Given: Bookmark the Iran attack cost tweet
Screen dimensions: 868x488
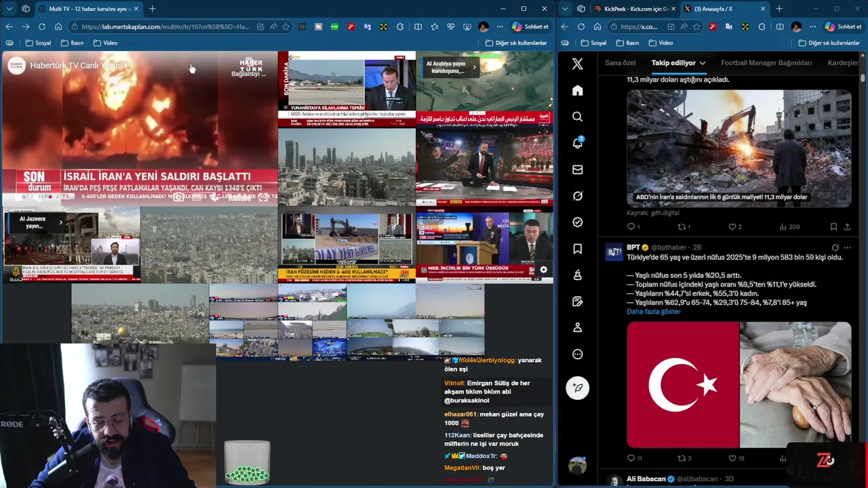Looking at the screenshot, I should (x=833, y=226).
